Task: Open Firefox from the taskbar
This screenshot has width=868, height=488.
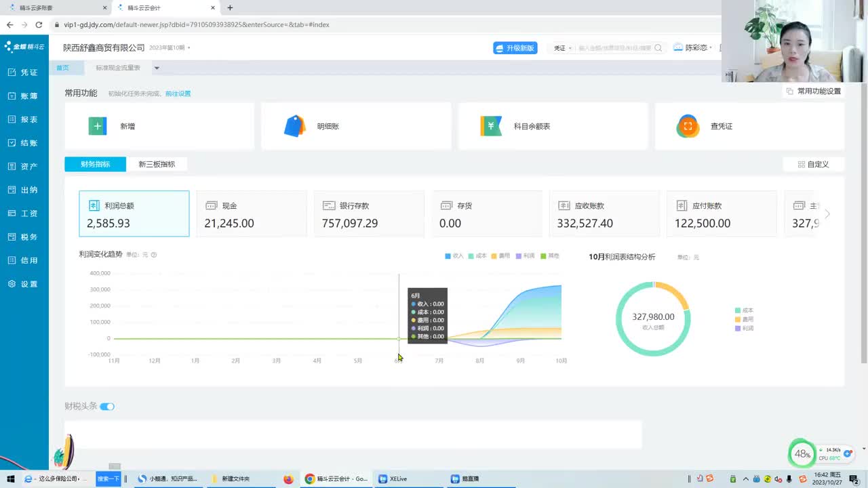Action: coord(288,479)
